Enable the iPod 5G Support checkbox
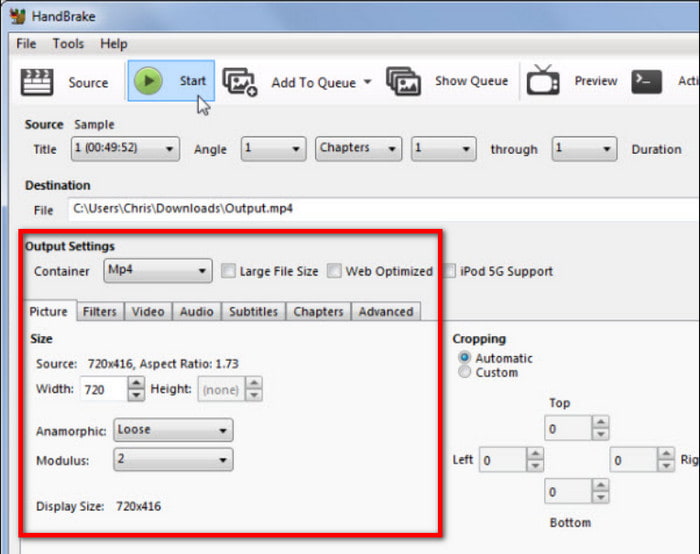Image resolution: width=700 pixels, height=554 pixels. click(x=450, y=271)
